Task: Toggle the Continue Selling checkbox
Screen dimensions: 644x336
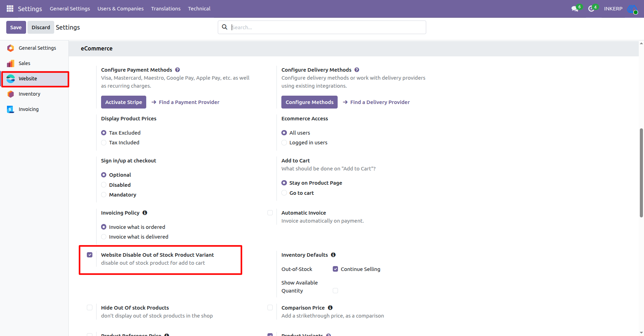Action: [335, 269]
